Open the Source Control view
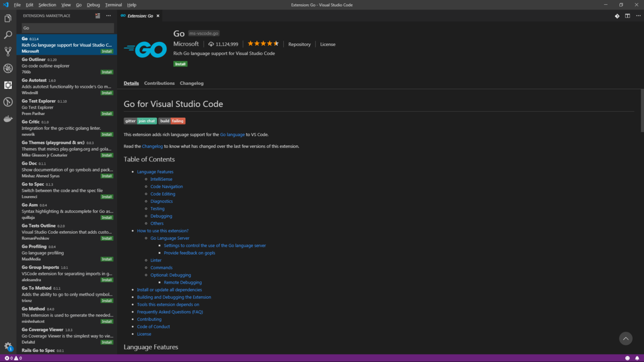This screenshot has width=644, height=362. (x=8, y=52)
